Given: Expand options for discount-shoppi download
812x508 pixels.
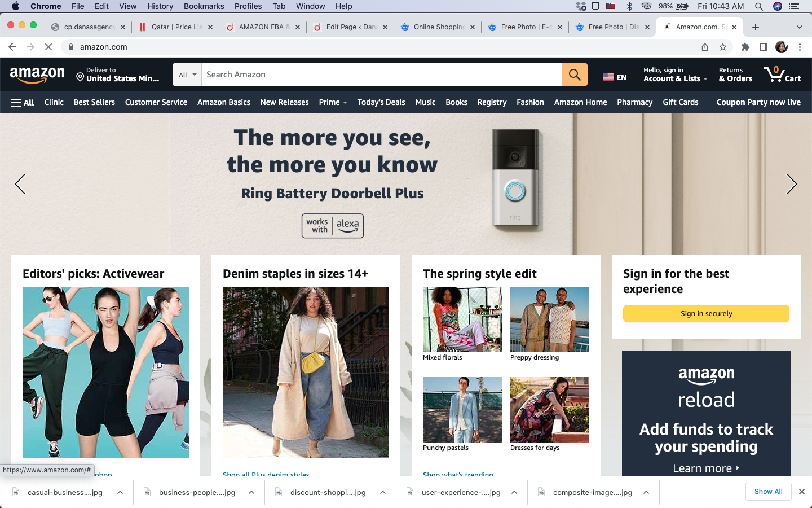Looking at the screenshot, I should pyautogui.click(x=383, y=492).
